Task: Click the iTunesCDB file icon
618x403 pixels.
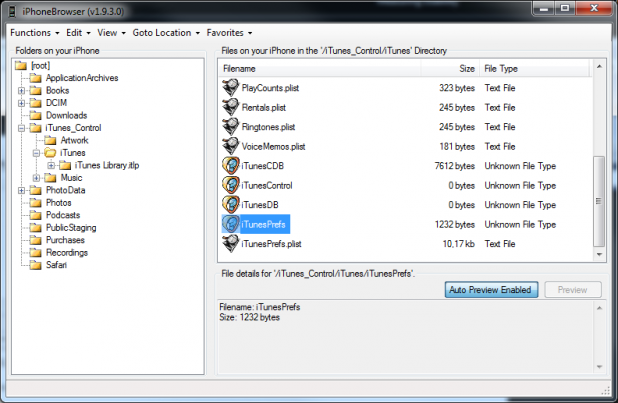Action: click(x=231, y=166)
